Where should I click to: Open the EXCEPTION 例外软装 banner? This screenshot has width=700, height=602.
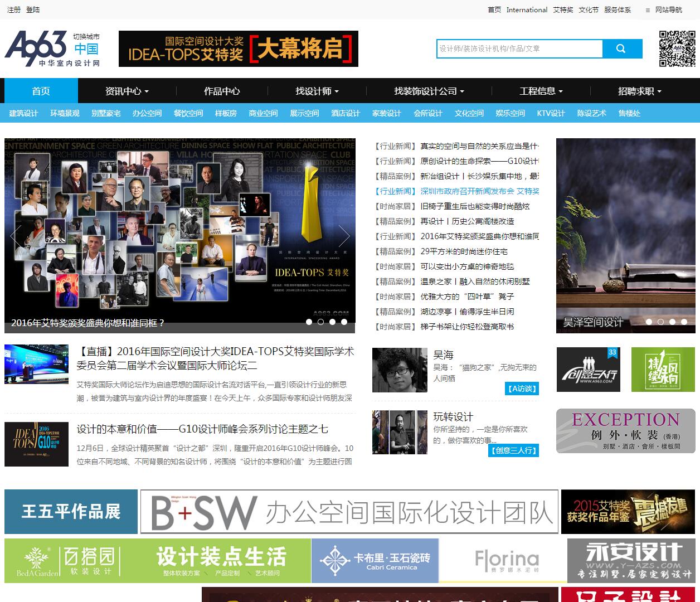pyautogui.click(x=625, y=431)
